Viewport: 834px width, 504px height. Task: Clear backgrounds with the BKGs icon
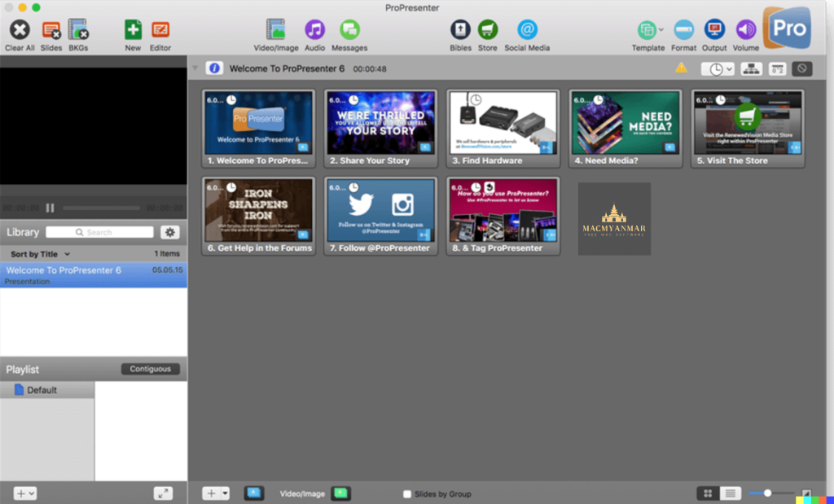pos(78,30)
